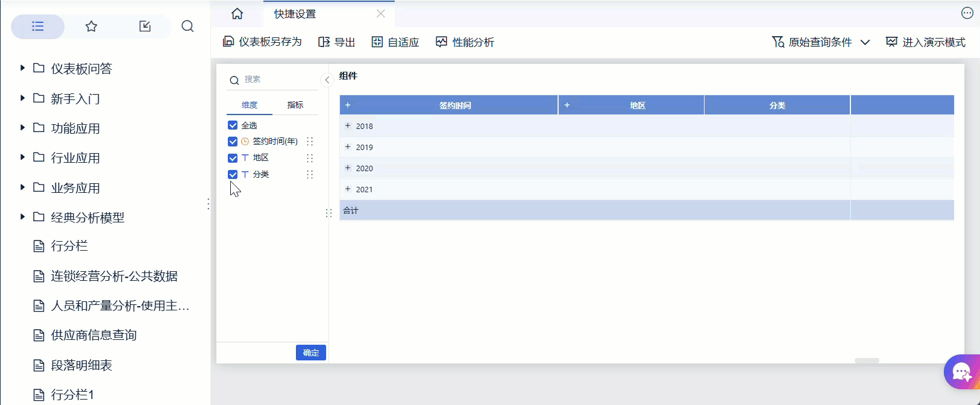Expand the 新手入门 folder
Viewport: 980px width, 405px height.
pyautogui.click(x=22, y=98)
